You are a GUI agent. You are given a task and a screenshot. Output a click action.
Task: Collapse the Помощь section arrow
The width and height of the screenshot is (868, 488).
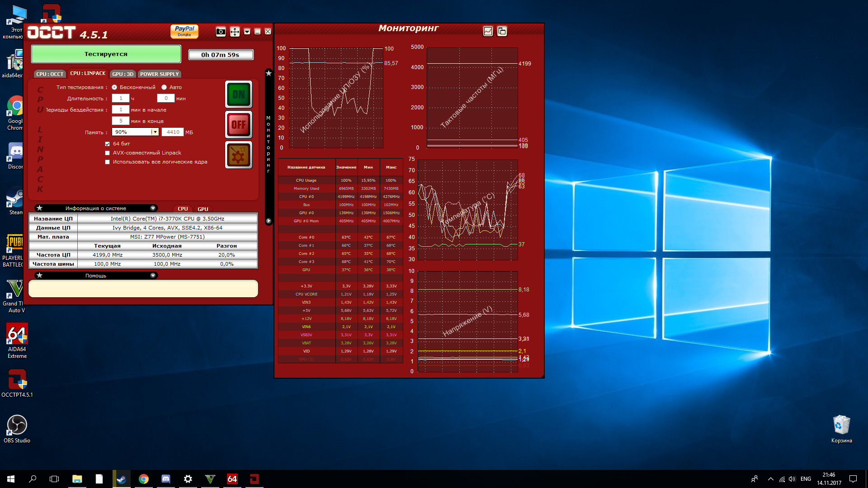(153, 276)
